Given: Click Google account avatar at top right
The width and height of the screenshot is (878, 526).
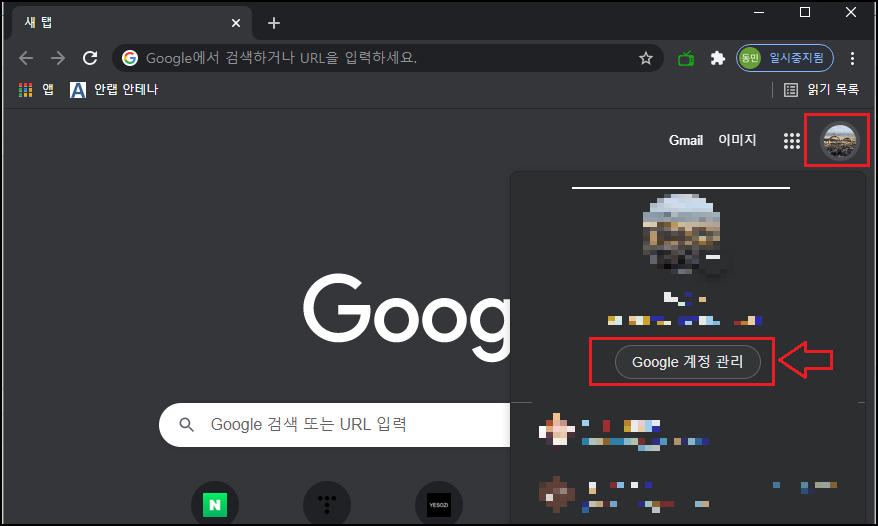Looking at the screenshot, I should point(839,141).
